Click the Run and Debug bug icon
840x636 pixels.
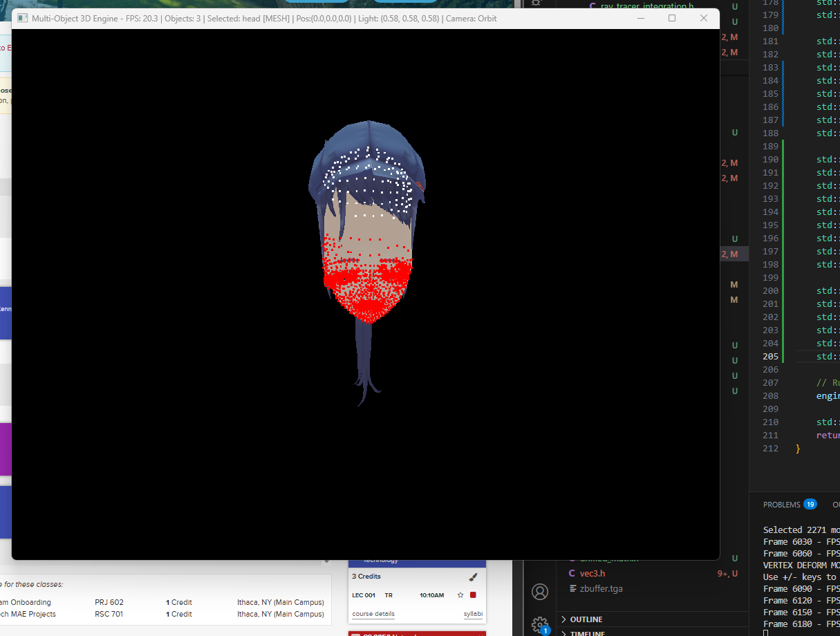(x=536, y=3)
